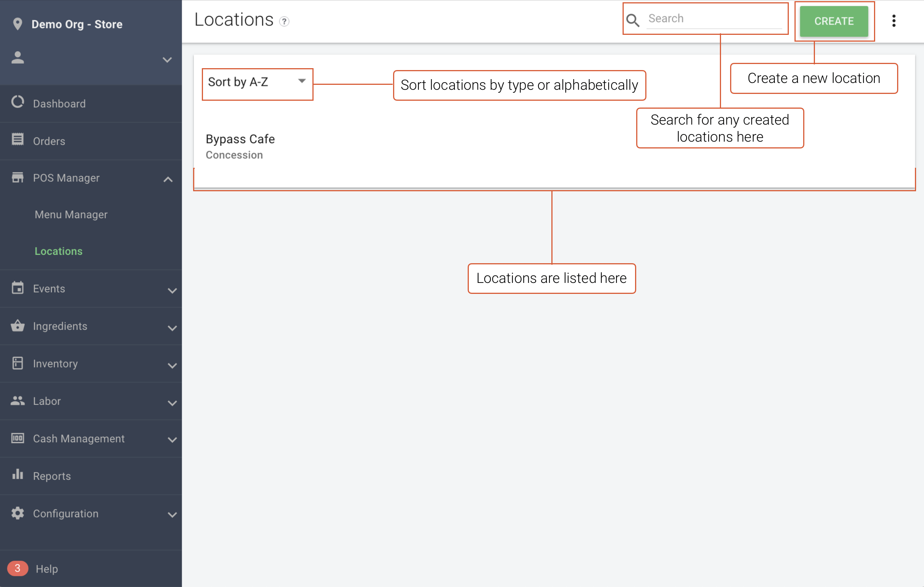The image size is (924, 587).
Task: Open Help at the sidebar bottom
Action: [47, 568]
